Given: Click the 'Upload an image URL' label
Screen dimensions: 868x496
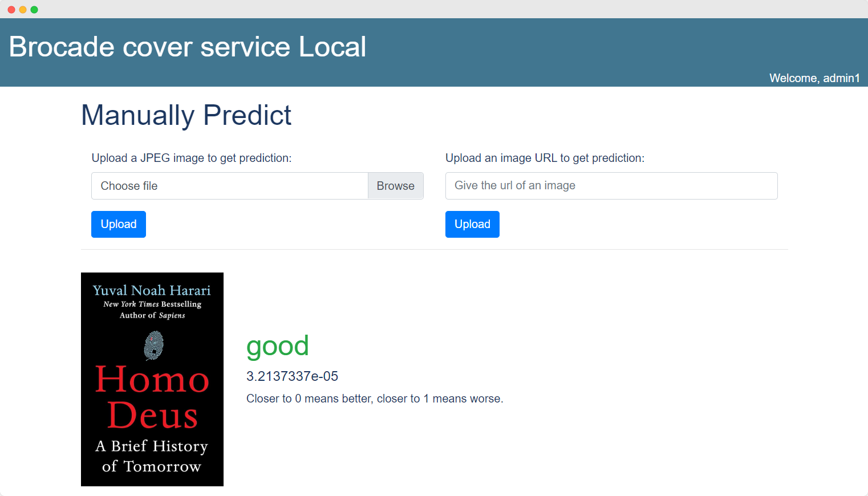Looking at the screenshot, I should [545, 158].
